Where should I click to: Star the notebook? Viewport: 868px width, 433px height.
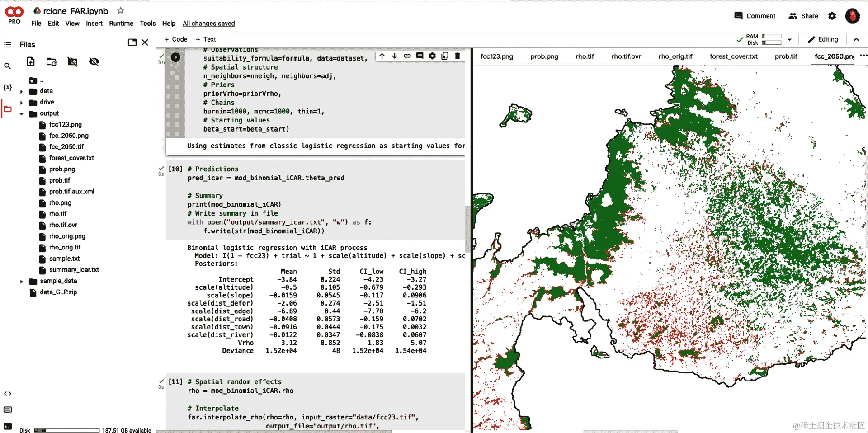point(120,10)
